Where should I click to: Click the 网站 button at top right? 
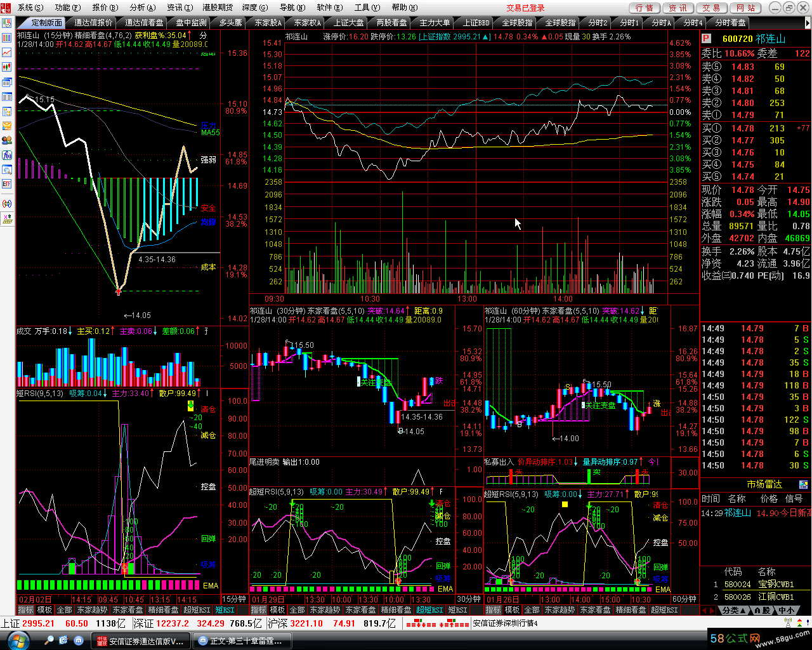pyautogui.click(x=745, y=8)
